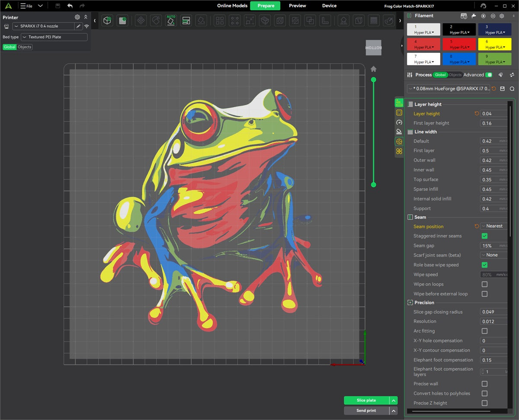Screen dimensions: 519x420
Task: Select filament 8 blue Hyper PLA swatch
Action: pos(459,59)
